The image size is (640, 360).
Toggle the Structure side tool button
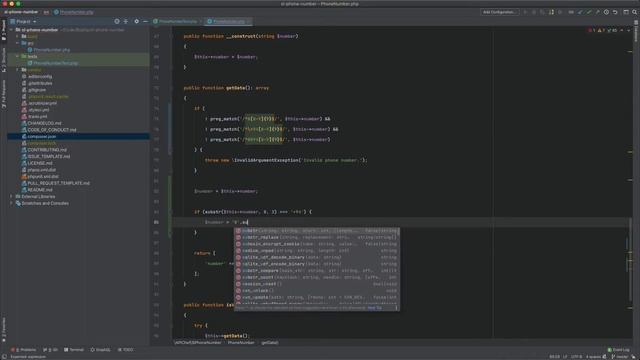[4, 60]
